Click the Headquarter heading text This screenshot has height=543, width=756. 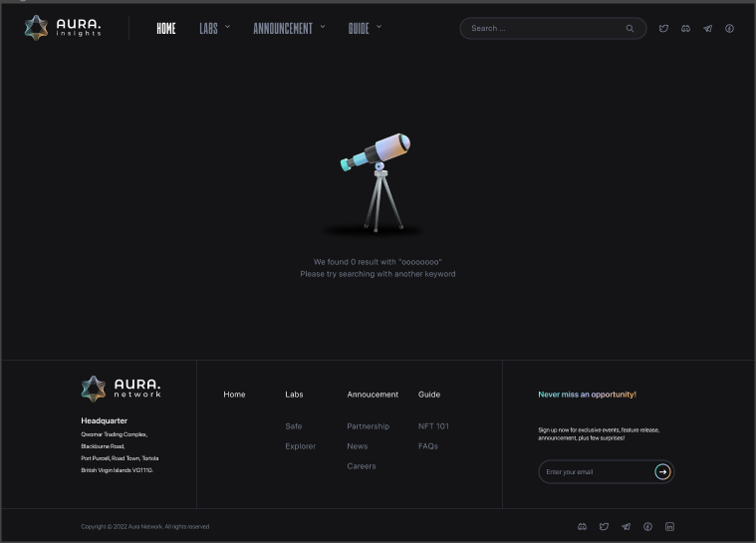point(105,420)
